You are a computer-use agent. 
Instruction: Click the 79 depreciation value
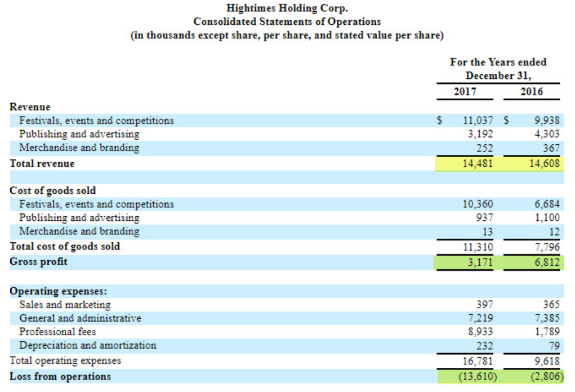point(554,346)
